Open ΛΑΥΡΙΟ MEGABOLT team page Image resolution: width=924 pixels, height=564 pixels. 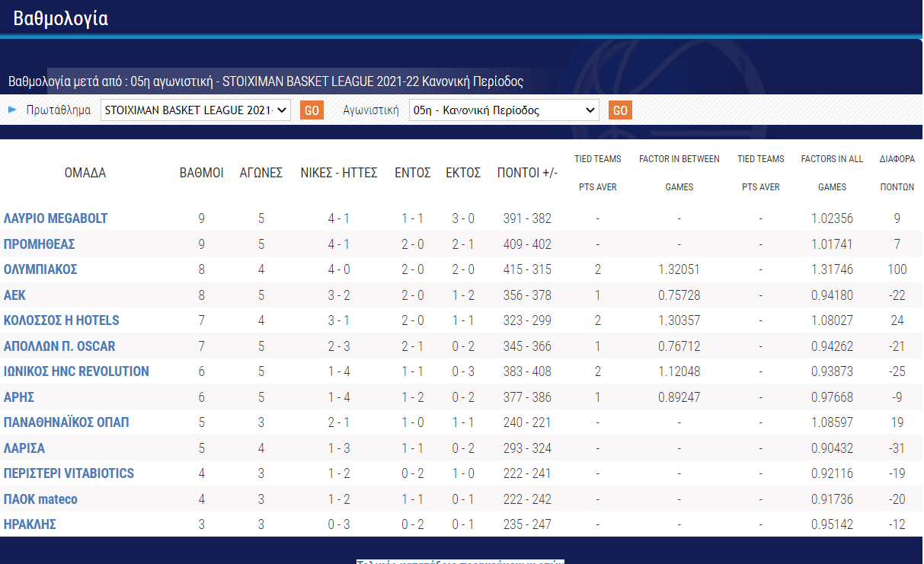(x=56, y=218)
